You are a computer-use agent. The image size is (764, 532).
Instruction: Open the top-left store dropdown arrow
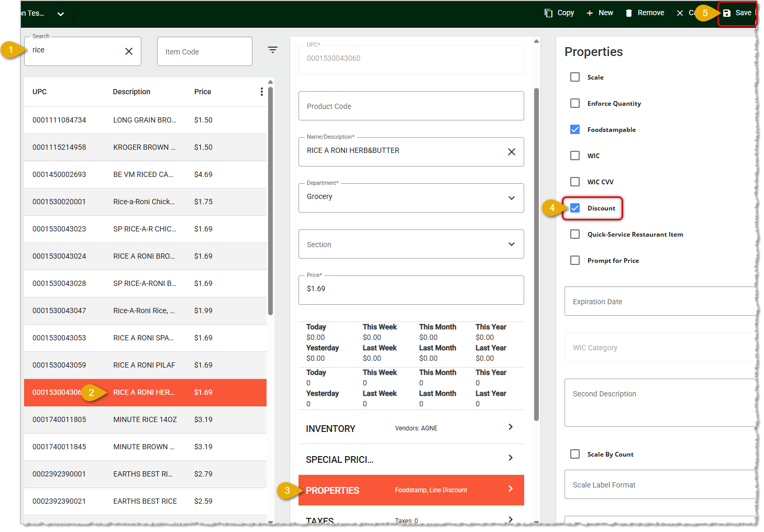[61, 14]
